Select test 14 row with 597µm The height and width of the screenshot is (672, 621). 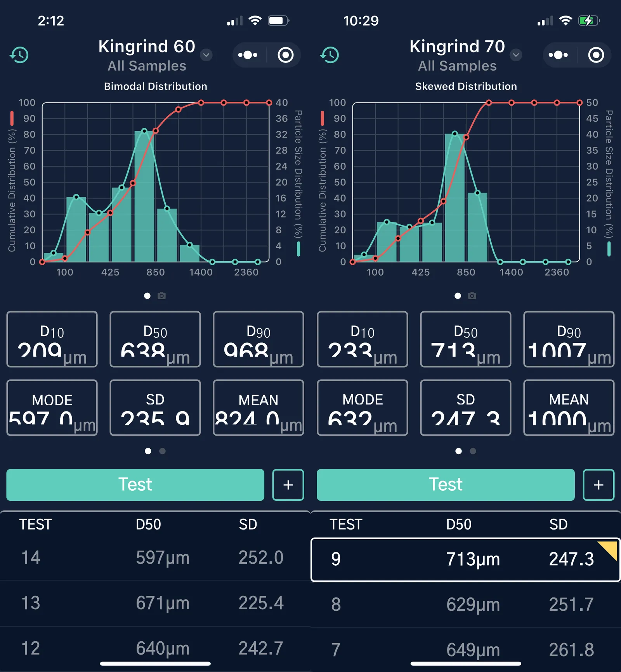click(155, 558)
